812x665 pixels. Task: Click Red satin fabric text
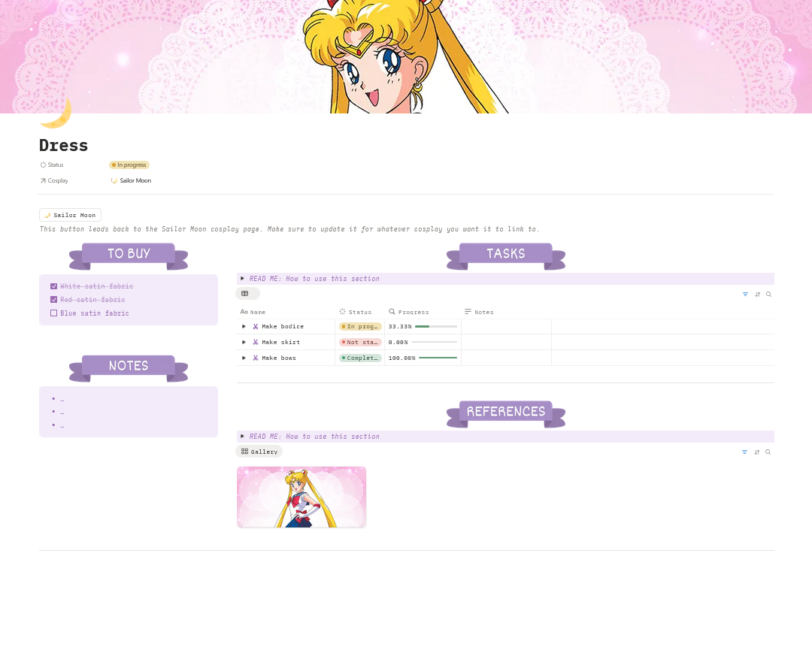tap(92, 300)
